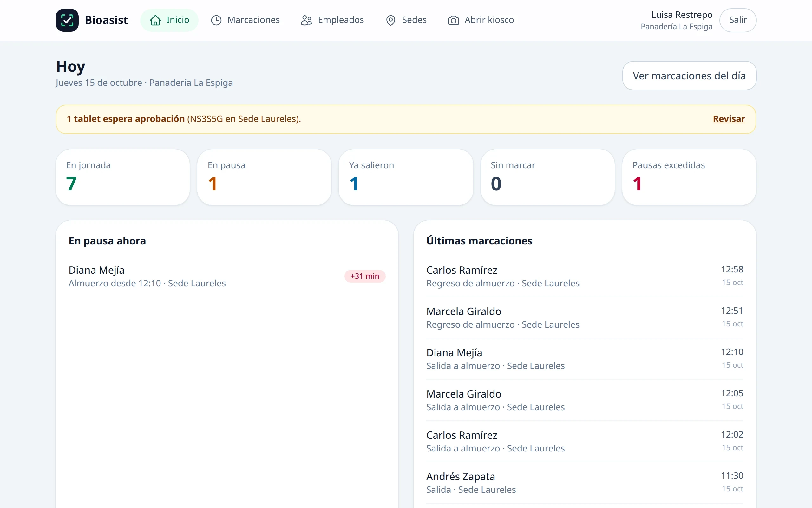Click Ver marcaciones del día
The image size is (812, 508).
pos(689,76)
